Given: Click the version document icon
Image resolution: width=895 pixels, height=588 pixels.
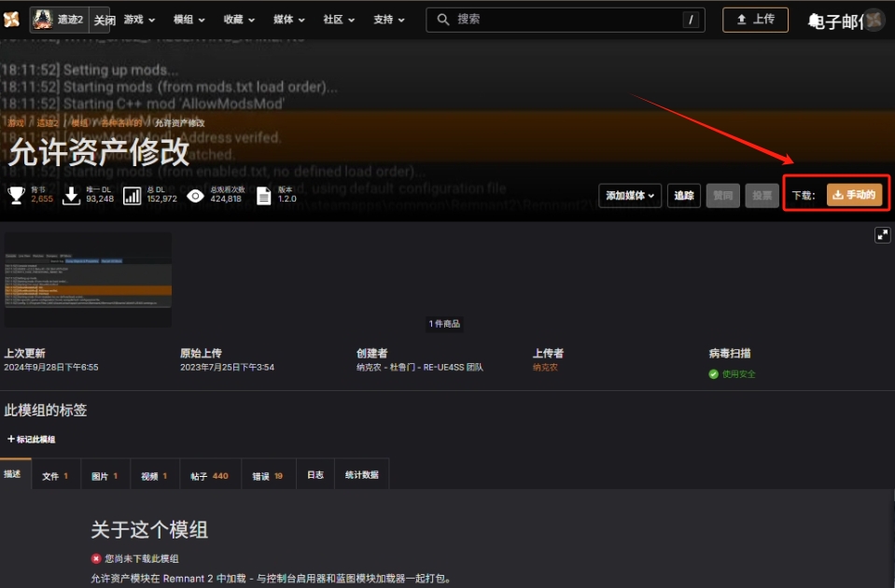Looking at the screenshot, I should [264, 196].
